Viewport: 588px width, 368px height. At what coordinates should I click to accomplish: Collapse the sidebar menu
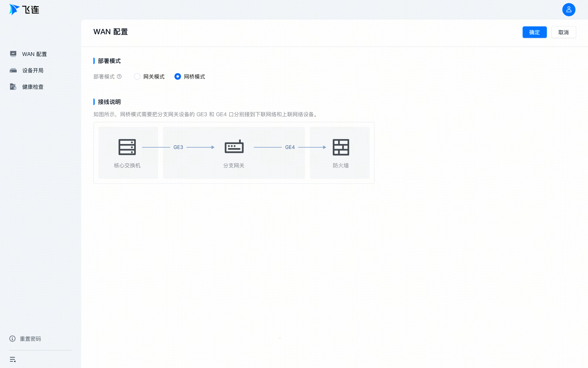(x=13, y=359)
